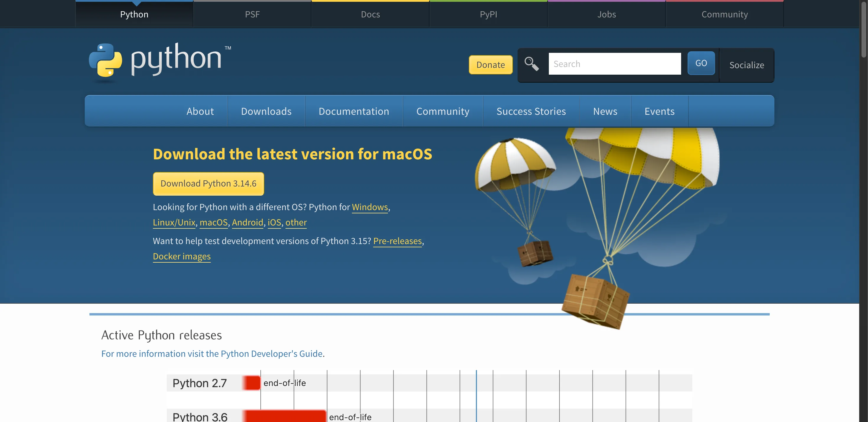The width and height of the screenshot is (868, 422).
Task: Open the News navigation menu
Action: [605, 111]
